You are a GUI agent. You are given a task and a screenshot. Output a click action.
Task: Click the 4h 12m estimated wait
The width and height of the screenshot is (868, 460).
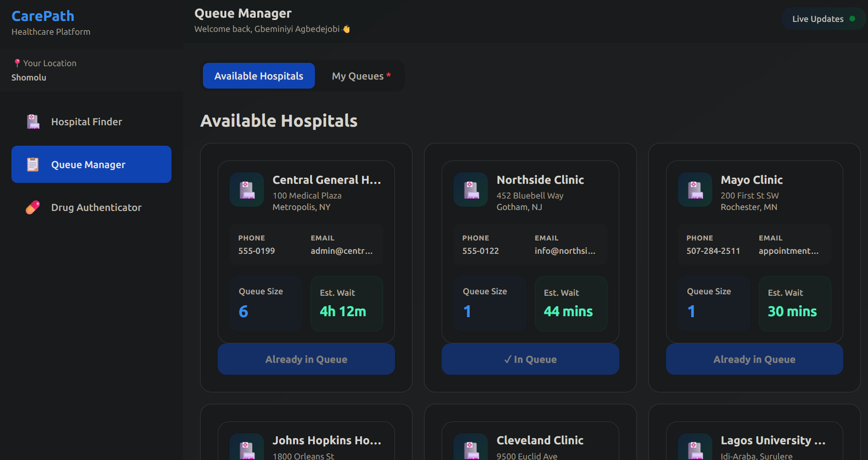(343, 311)
